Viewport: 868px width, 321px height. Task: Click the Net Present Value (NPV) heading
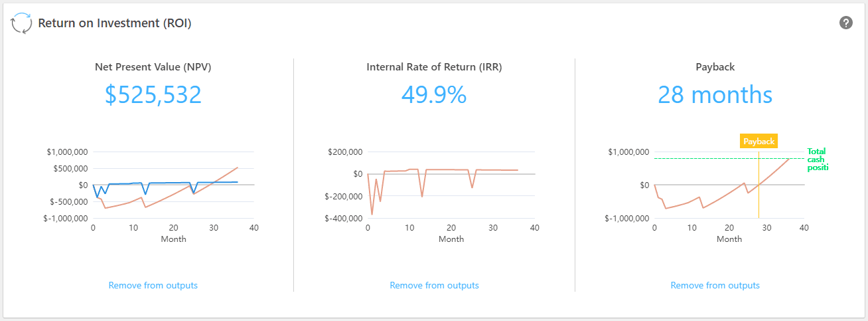tap(153, 67)
